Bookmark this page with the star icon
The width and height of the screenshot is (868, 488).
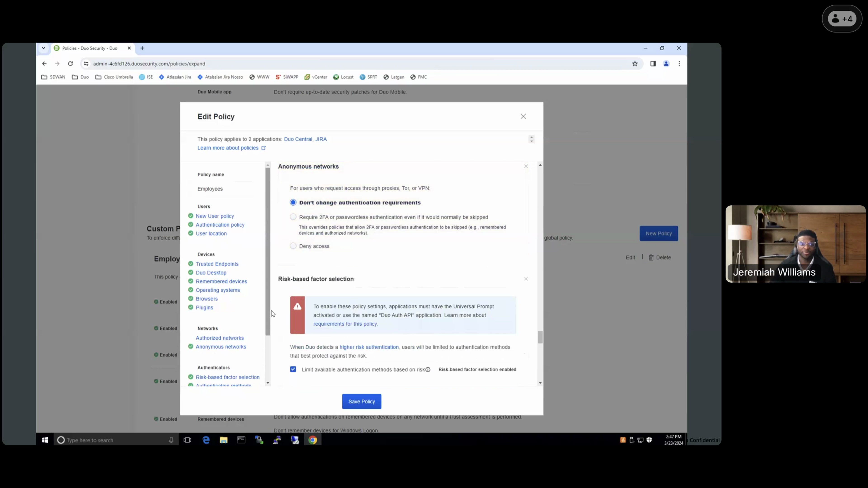tap(635, 64)
